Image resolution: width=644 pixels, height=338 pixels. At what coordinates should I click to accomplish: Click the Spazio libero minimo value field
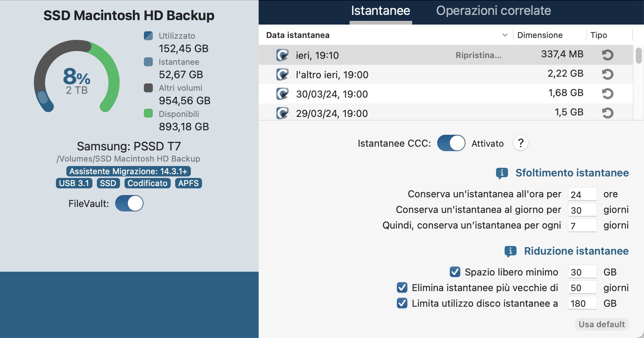582,272
